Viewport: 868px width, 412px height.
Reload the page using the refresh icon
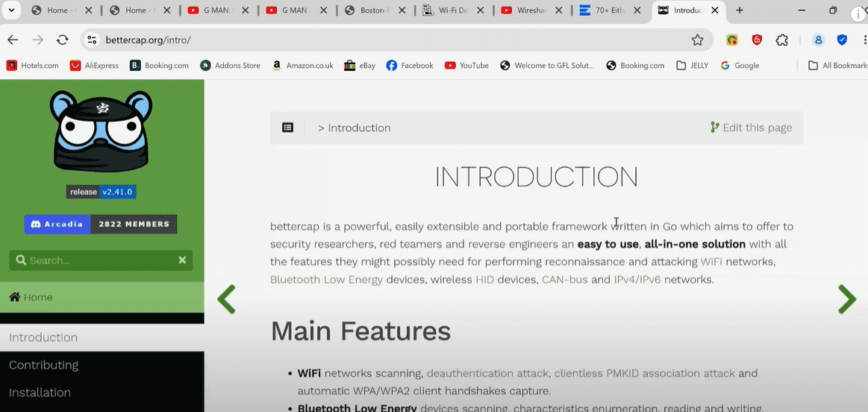click(63, 40)
